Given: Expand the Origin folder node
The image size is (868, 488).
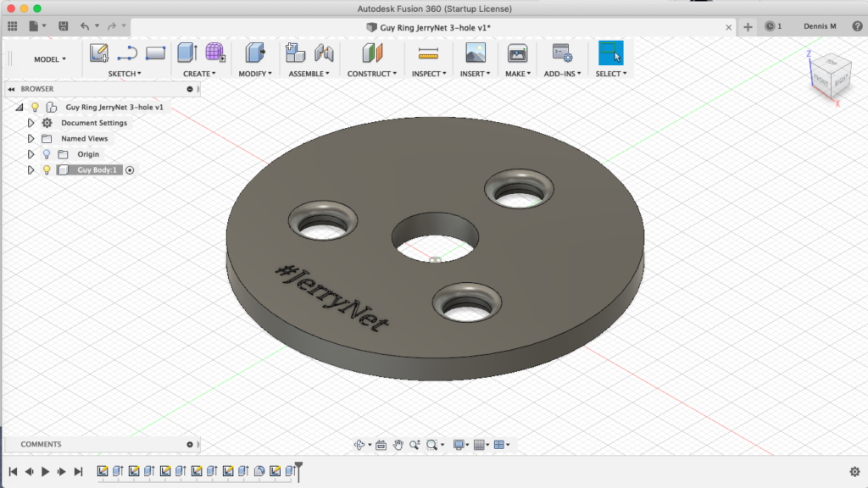Looking at the screenshot, I should (x=31, y=154).
